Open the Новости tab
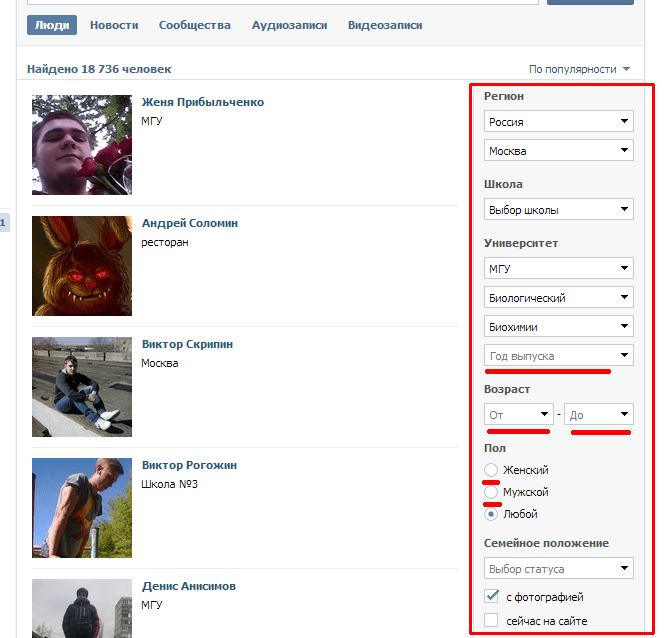 (x=114, y=25)
